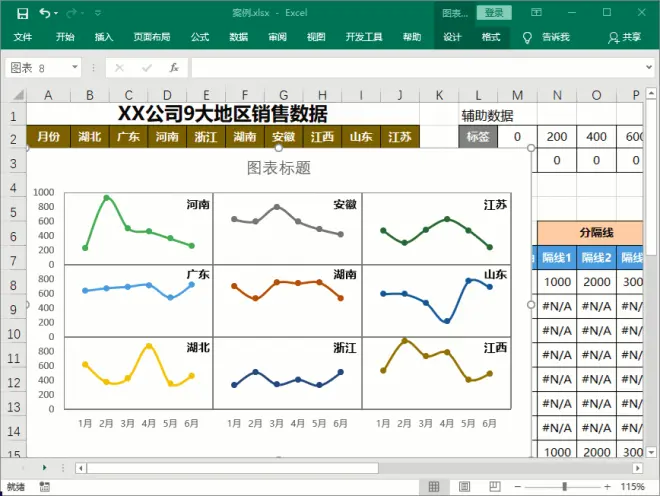Switch to Normal view icon

click(434, 487)
